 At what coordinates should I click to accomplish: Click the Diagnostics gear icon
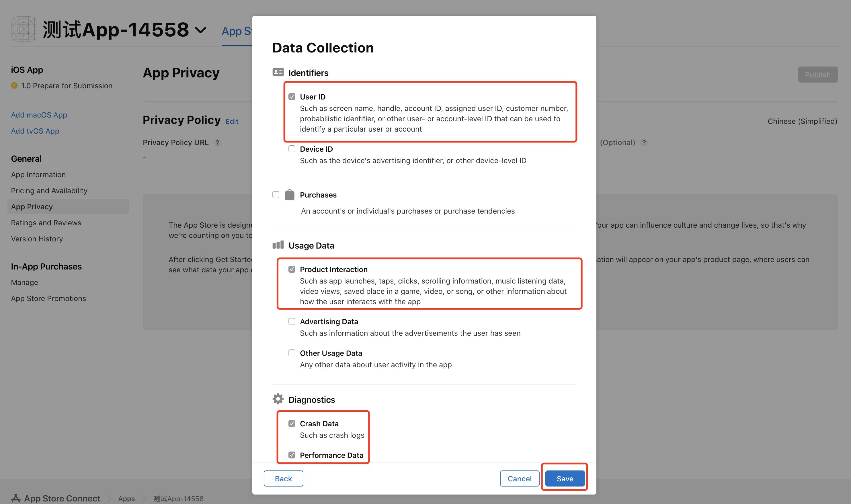[278, 399]
